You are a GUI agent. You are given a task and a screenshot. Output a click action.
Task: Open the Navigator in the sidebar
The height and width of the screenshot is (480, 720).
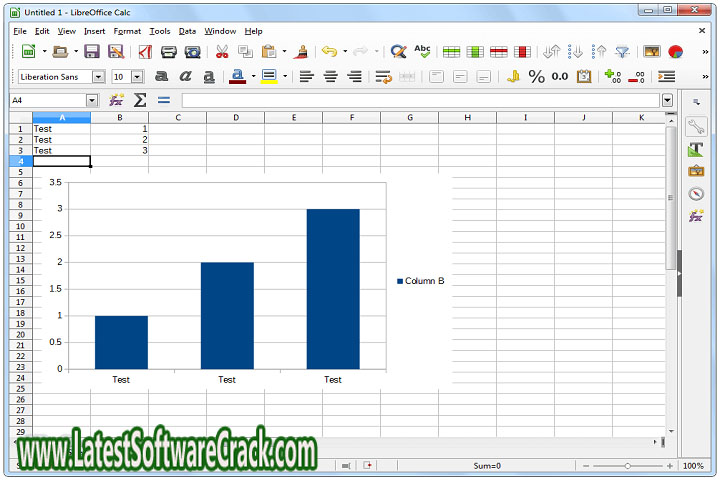pyautogui.click(x=696, y=193)
